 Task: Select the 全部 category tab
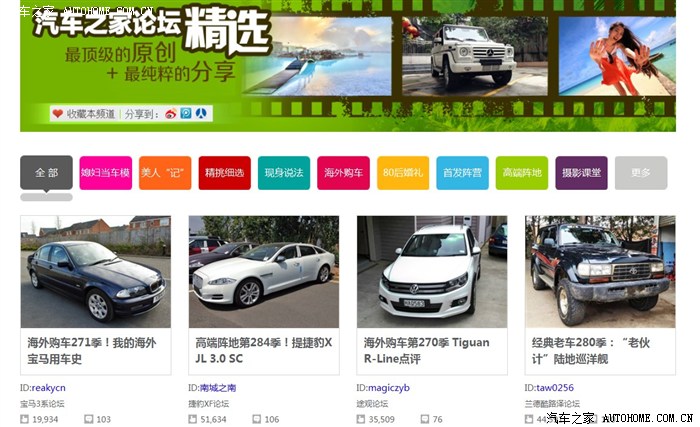pos(46,173)
